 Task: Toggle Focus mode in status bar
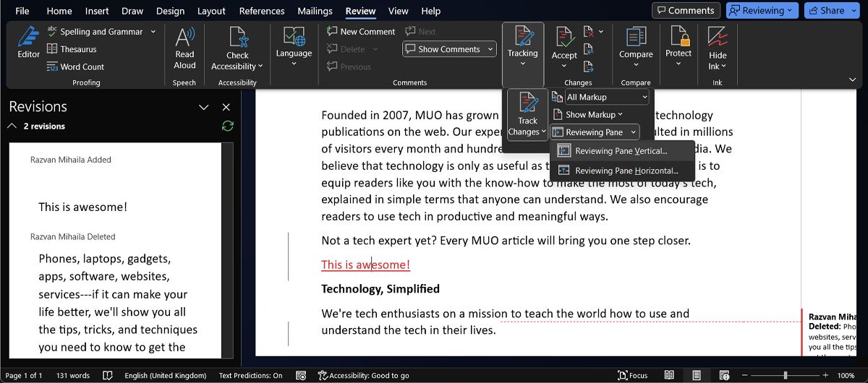pos(633,376)
